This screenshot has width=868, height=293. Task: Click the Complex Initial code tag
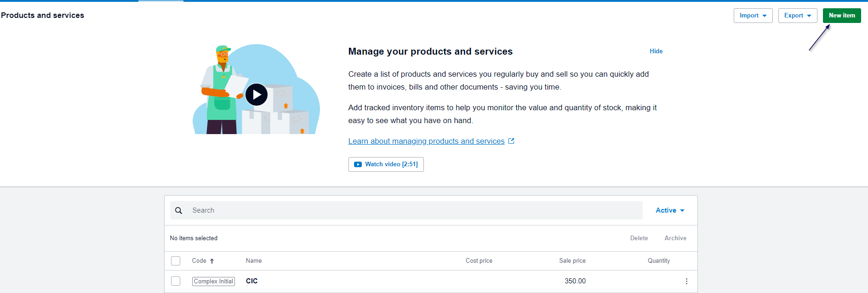(x=213, y=281)
